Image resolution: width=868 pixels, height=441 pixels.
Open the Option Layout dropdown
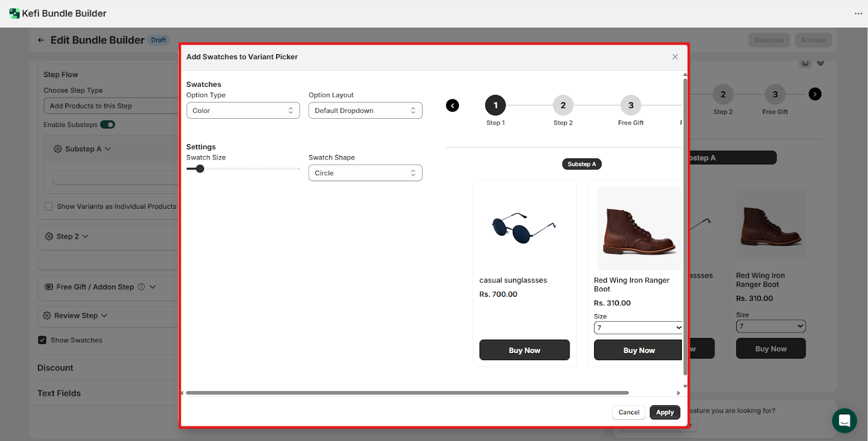pyautogui.click(x=365, y=111)
